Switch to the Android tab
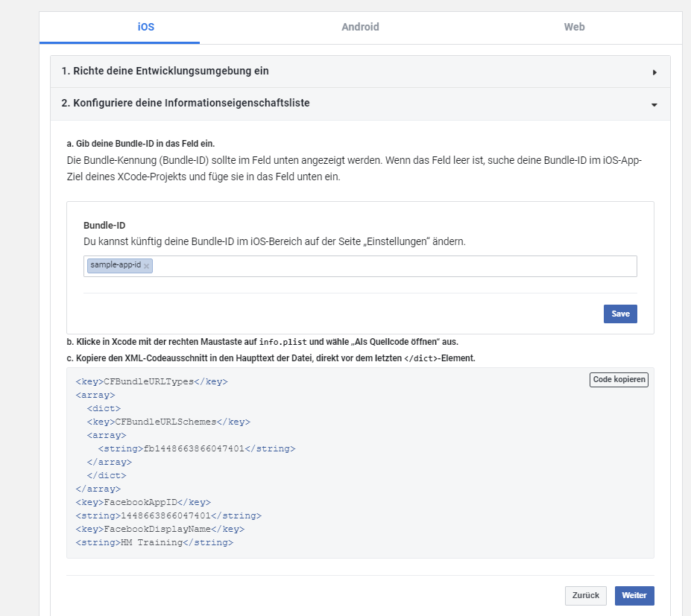This screenshot has width=691, height=616. tap(360, 27)
